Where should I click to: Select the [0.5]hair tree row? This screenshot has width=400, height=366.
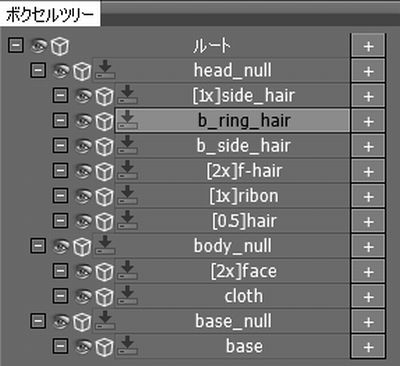coord(232,221)
